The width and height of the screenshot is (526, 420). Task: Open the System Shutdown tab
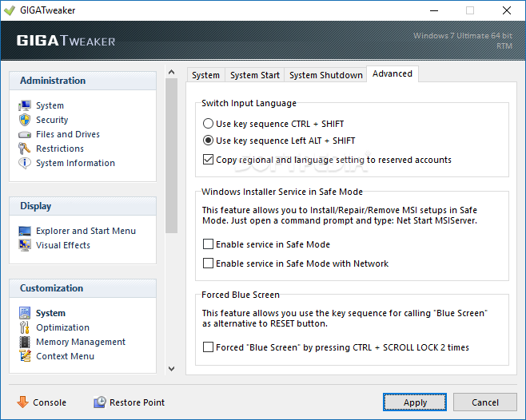click(x=325, y=75)
